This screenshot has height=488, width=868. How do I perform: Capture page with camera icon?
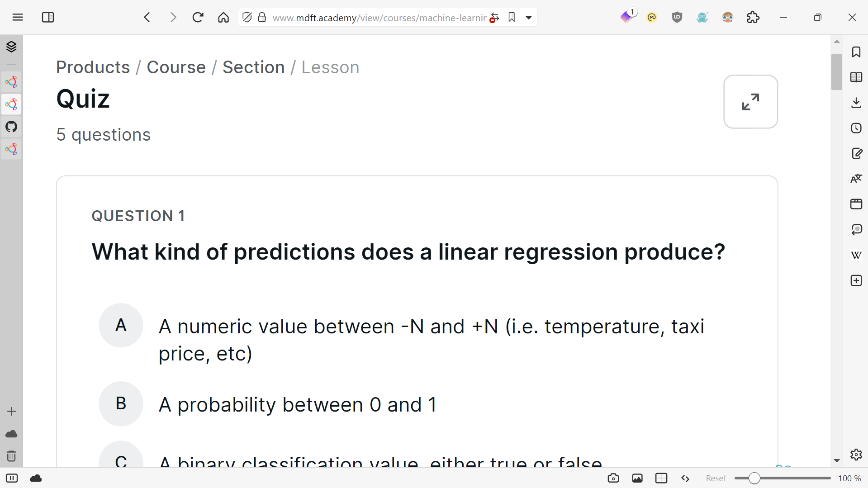[x=613, y=478]
